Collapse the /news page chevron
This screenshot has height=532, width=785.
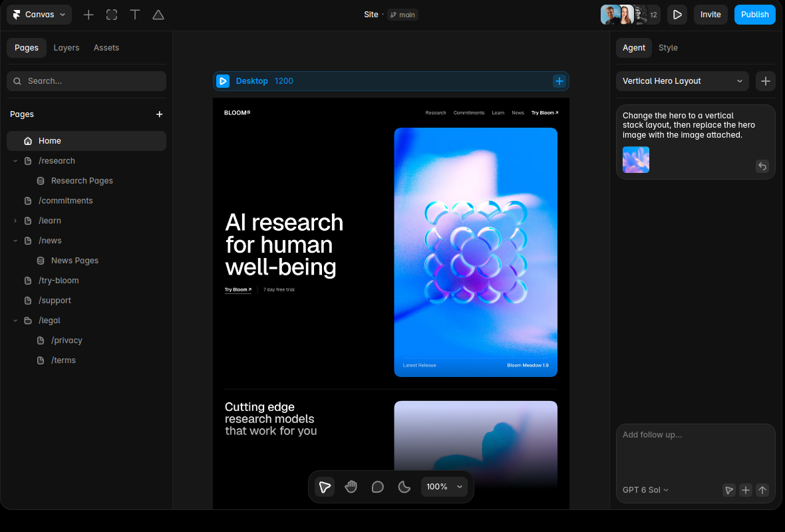click(x=15, y=241)
